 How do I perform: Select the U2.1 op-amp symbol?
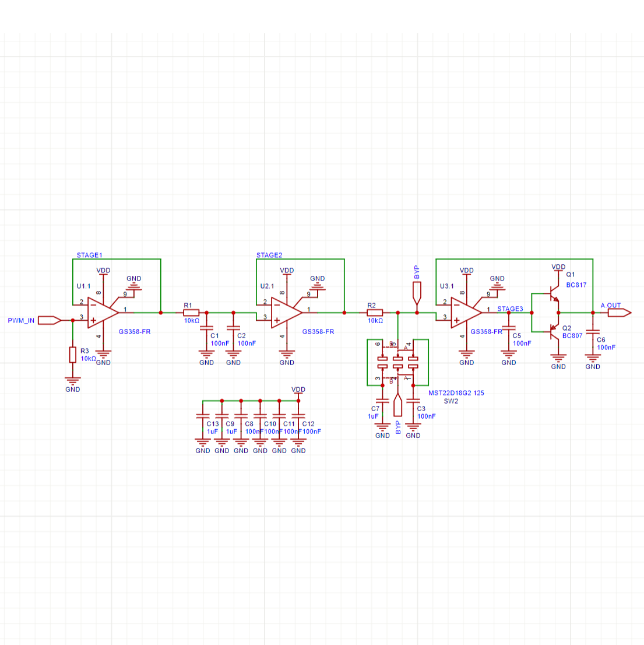click(287, 313)
